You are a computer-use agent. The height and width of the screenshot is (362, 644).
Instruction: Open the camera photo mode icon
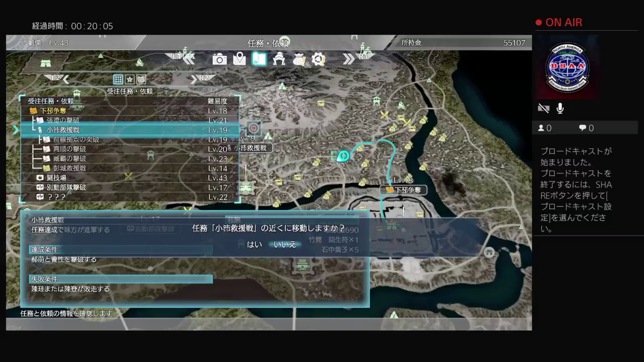(x=219, y=60)
